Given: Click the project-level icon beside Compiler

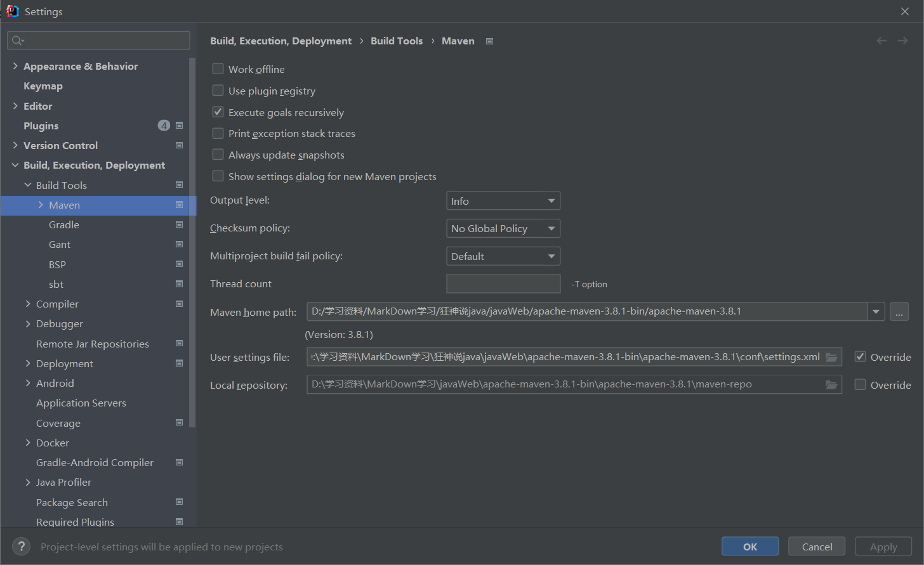Looking at the screenshot, I should pos(179,304).
